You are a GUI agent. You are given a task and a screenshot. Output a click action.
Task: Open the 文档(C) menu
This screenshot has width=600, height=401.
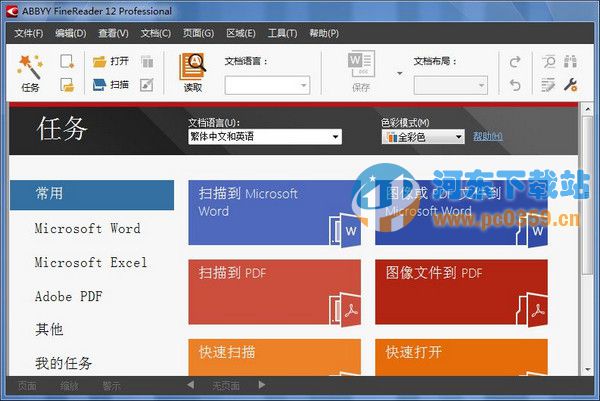(x=156, y=33)
